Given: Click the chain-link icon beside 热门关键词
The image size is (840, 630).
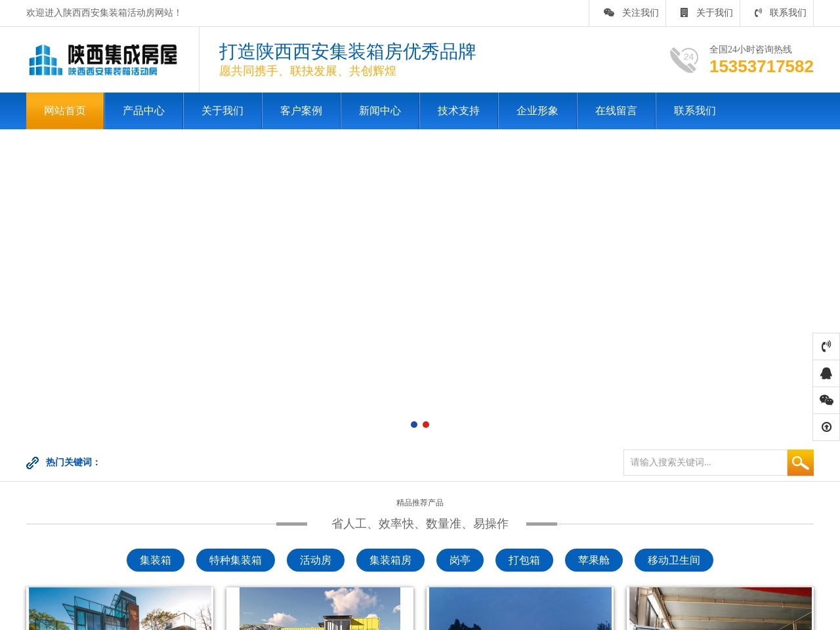Looking at the screenshot, I should [x=32, y=462].
